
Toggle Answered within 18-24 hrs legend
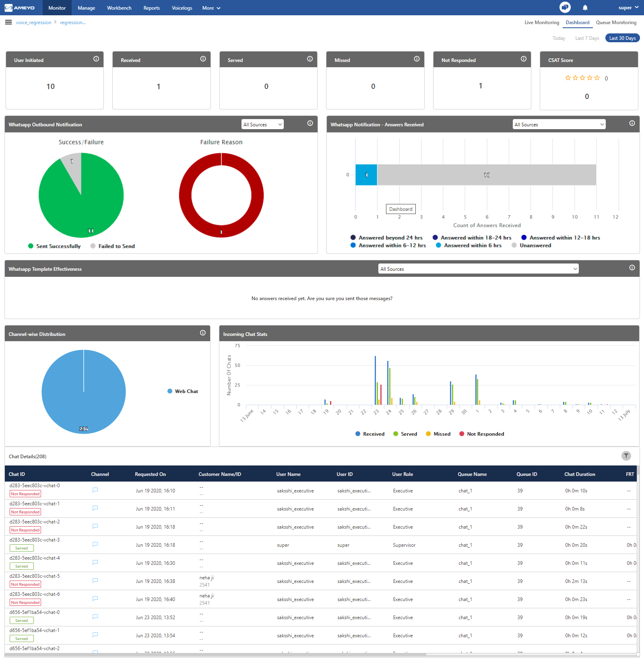pyautogui.click(x=472, y=238)
